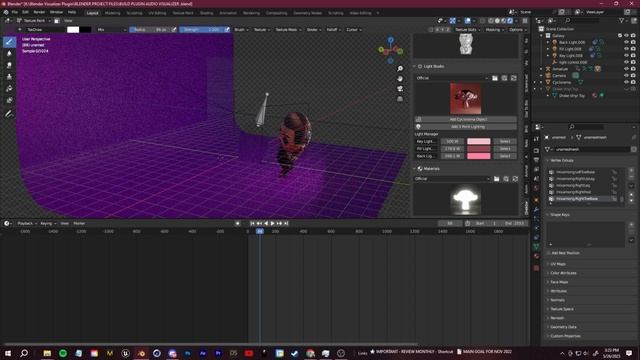Expand the Geometry Data panel

coord(563,327)
